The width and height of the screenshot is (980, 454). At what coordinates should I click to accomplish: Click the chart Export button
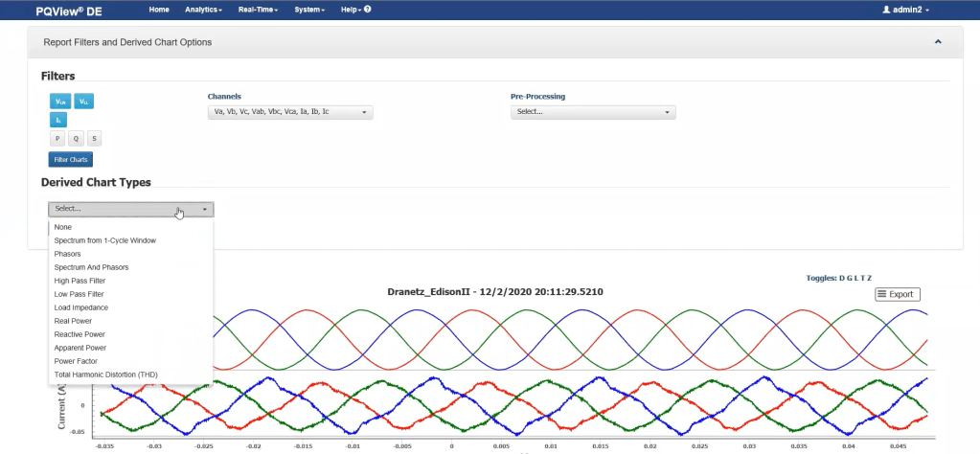897,294
